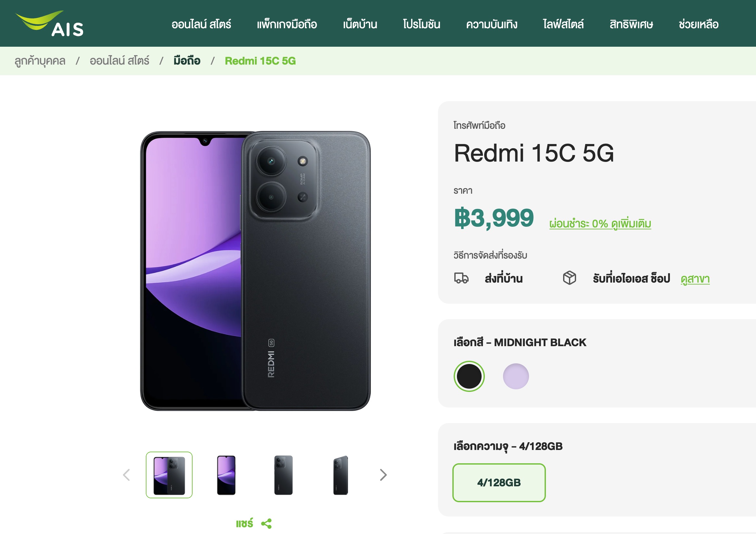Screen dimensions: 756x534
Task: View the back-side phone thumbnail
Action: click(283, 475)
